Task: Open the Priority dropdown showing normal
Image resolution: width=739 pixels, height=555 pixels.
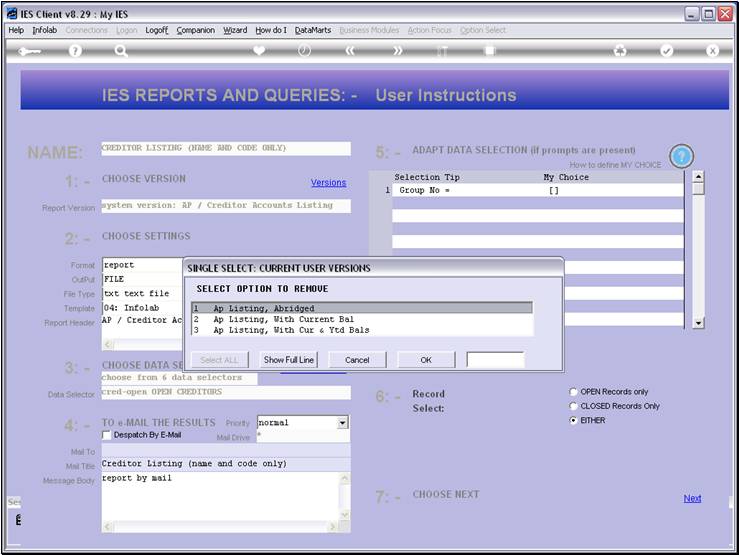Action: pos(343,423)
